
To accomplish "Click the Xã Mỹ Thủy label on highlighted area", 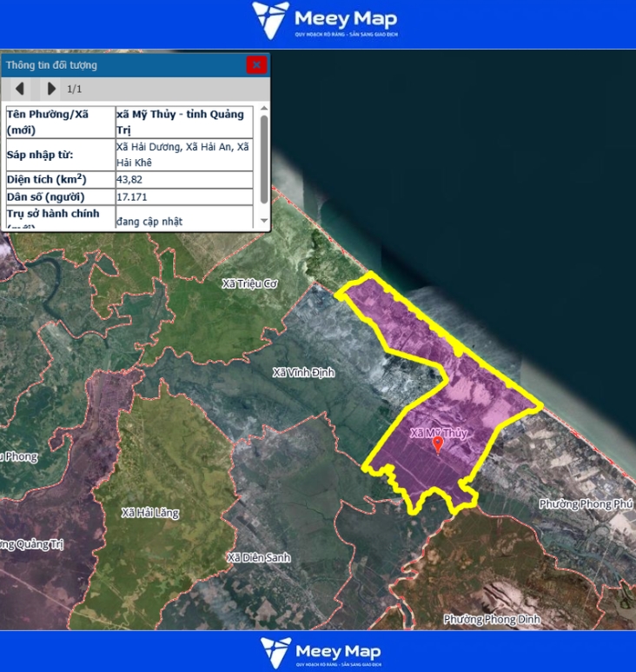I will click(438, 432).
